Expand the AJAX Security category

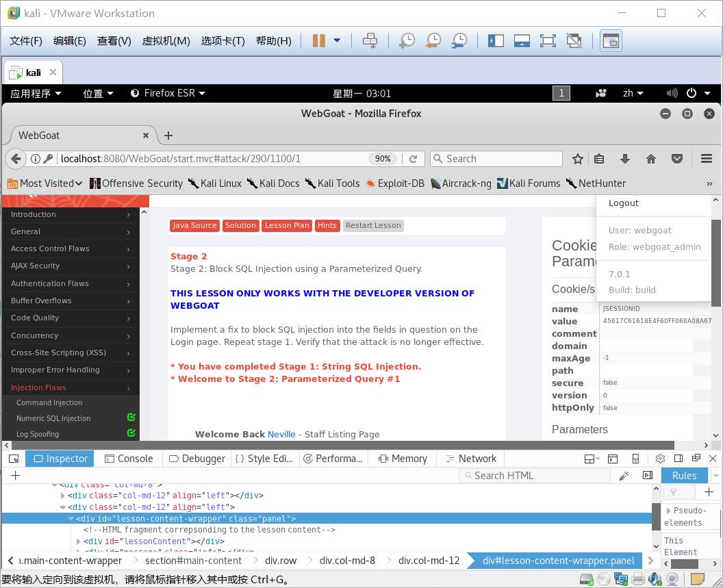71,266
